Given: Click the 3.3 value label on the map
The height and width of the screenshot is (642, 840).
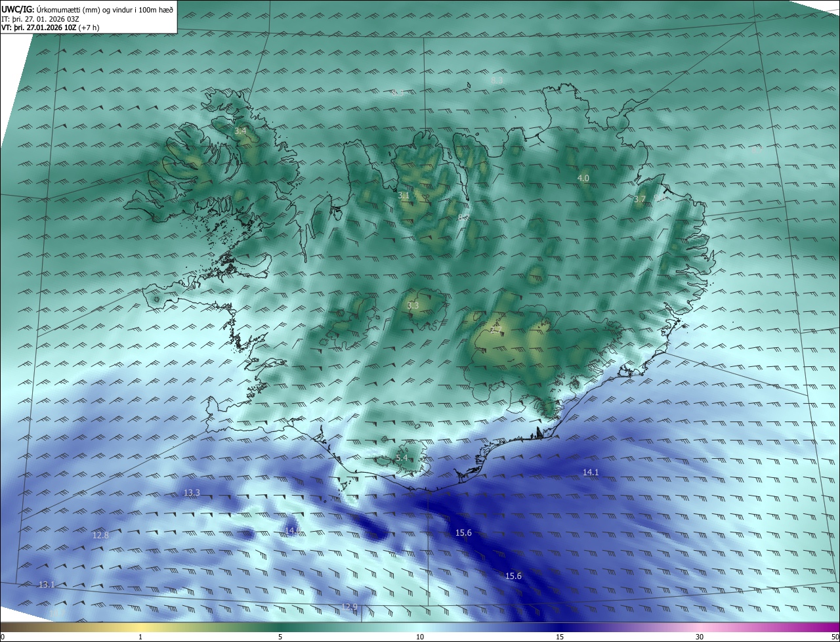Looking at the screenshot, I should tap(413, 306).
